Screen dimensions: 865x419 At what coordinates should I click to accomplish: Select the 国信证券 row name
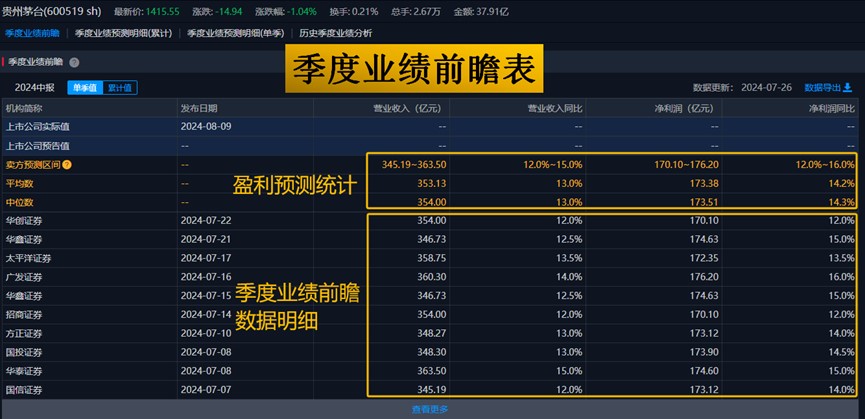click(24, 390)
